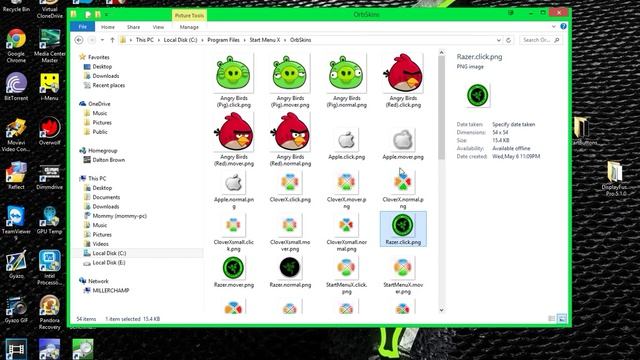Select Razer.mover.png icon file
Screen dimensions: 640x360
click(233, 272)
